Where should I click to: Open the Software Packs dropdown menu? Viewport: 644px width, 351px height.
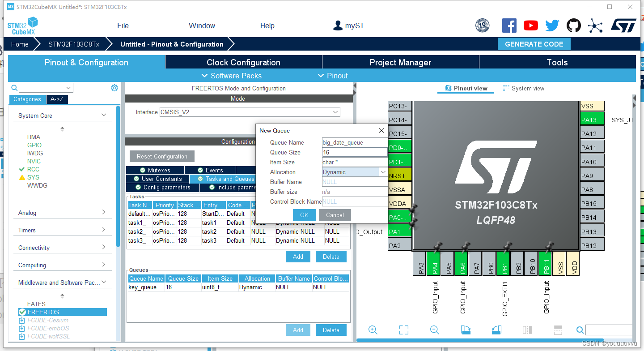click(232, 76)
